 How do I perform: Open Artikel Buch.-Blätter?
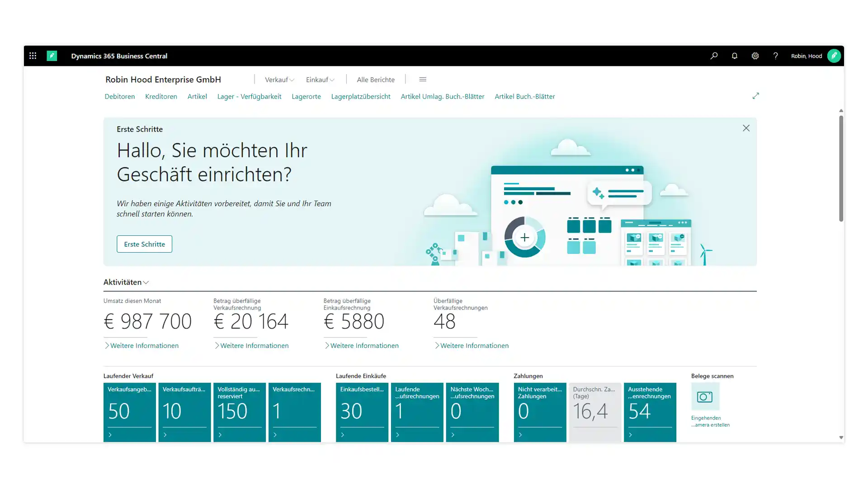[x=524, y=96]
